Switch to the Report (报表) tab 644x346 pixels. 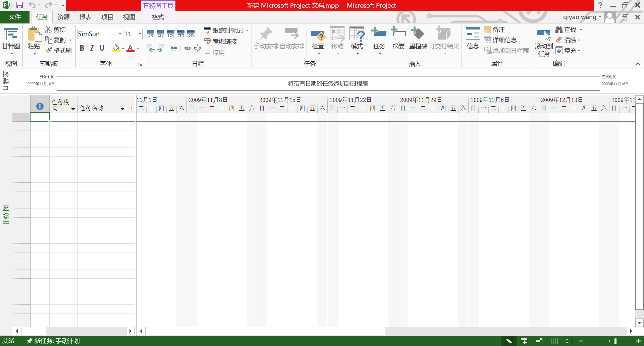coord(86,17)
